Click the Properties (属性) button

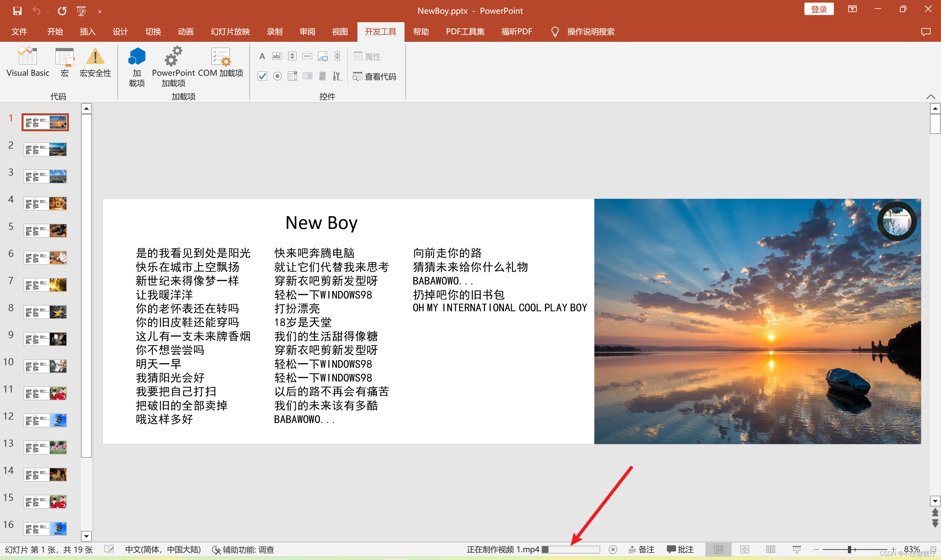367,56
